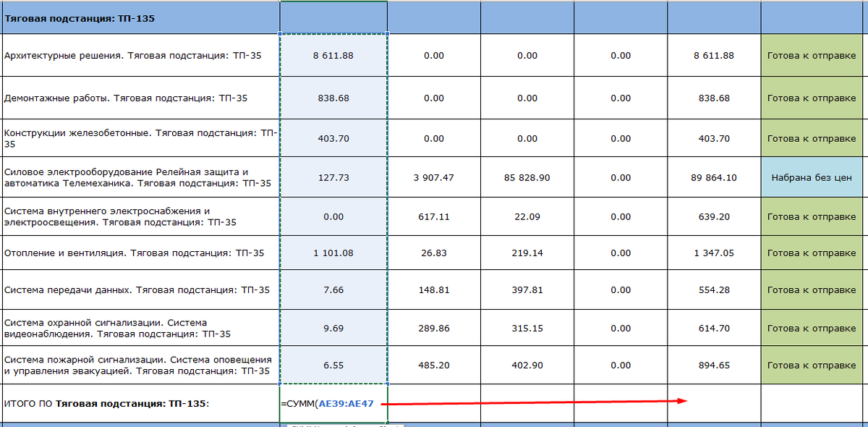The image size is (868, 427).
Task: Select 'Готова к отправке' status for Конструкции железобетонные
Action: (x=812, y=138)
